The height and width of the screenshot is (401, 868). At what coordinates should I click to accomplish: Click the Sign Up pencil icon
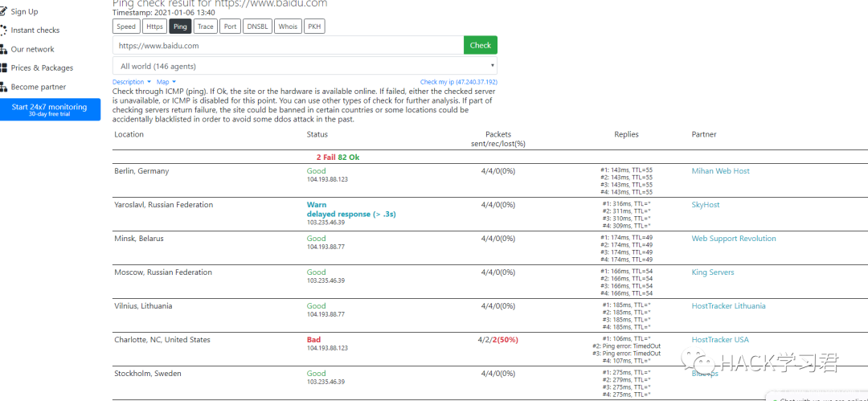click(x=3, y=11)
